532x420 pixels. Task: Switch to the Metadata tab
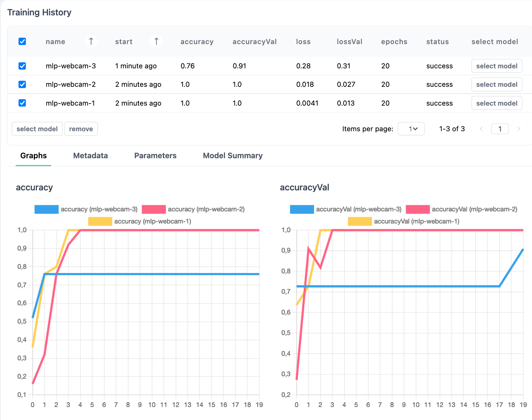[90, 155]
